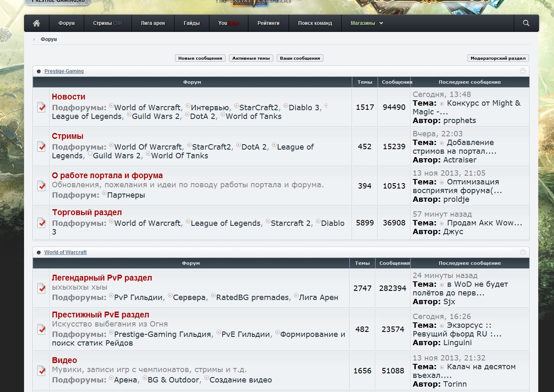Click status icon of Легендарный PvP раздел
The width and height of the screenshot is (554, 392).
tap(41, 288)
